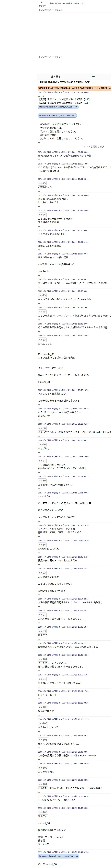This screenshot has width=111, height=868.
Task: Reply to post 0104 with arrow icon
Action: (39, 699)
